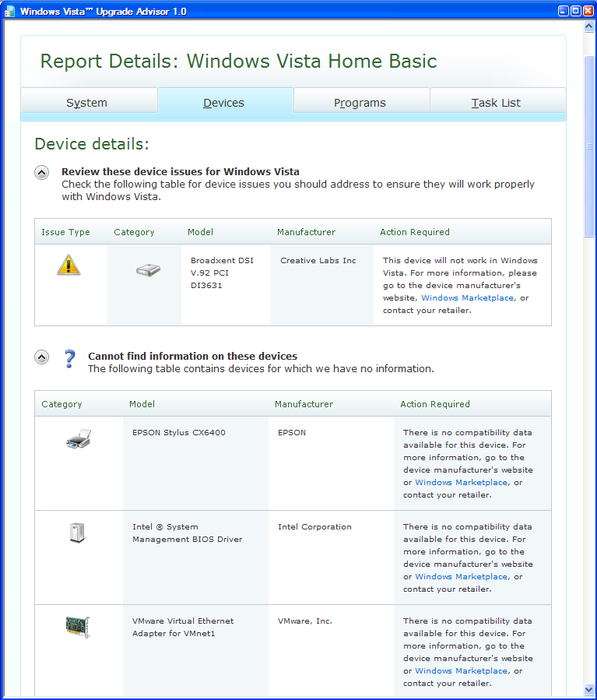Minimize the Upgrade Advisor window
The image size is (597, 700).
pyautogui.click(x=564, y=11)
